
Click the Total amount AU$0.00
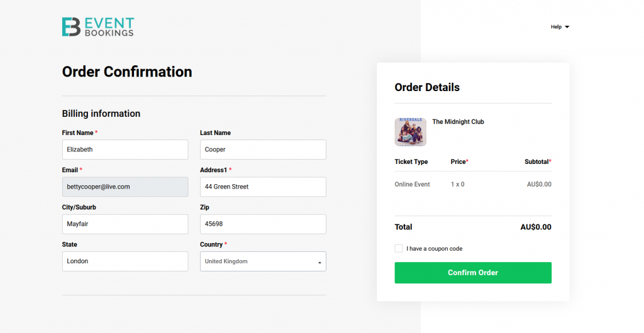(536, 227)
